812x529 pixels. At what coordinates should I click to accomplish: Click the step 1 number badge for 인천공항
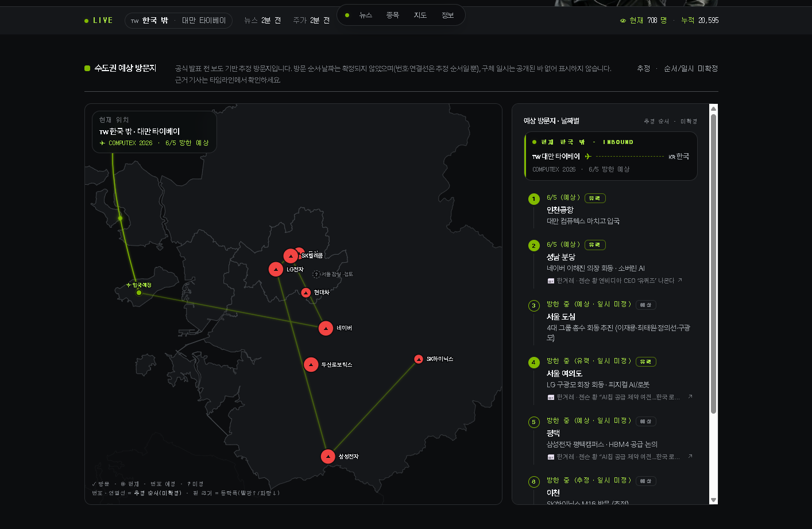(534, 199)
